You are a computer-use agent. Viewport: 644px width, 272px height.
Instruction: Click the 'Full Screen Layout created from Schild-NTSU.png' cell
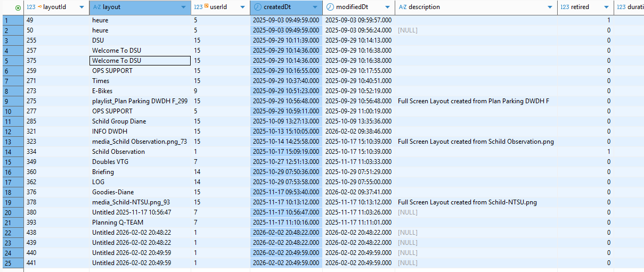[467, 202]
